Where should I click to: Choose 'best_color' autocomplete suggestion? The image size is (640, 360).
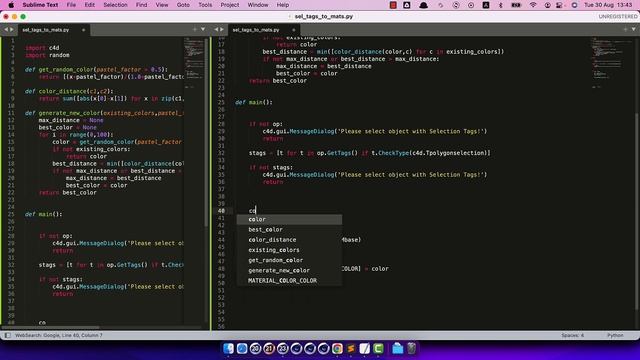tap(289, 230)
